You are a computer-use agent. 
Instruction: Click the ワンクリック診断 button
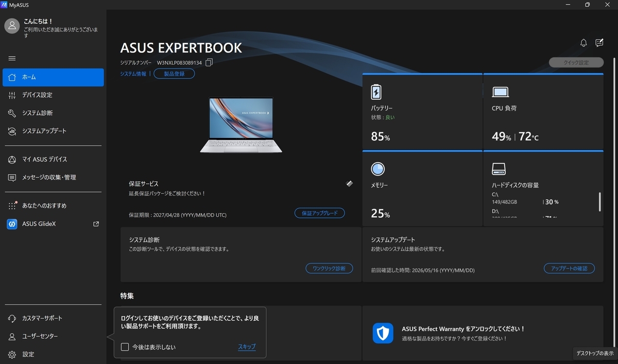coord(329,268)
